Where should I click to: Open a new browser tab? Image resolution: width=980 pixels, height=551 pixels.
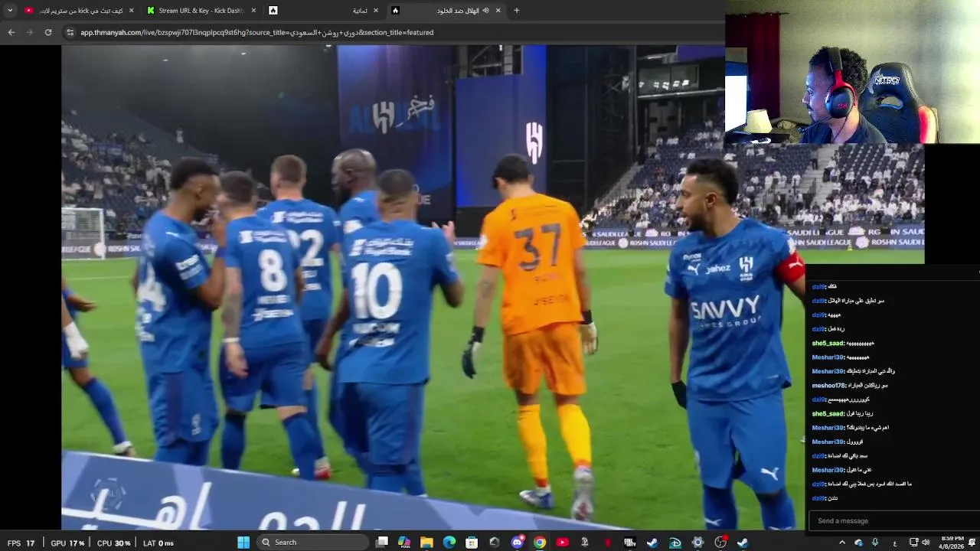[x=517, y=11]
